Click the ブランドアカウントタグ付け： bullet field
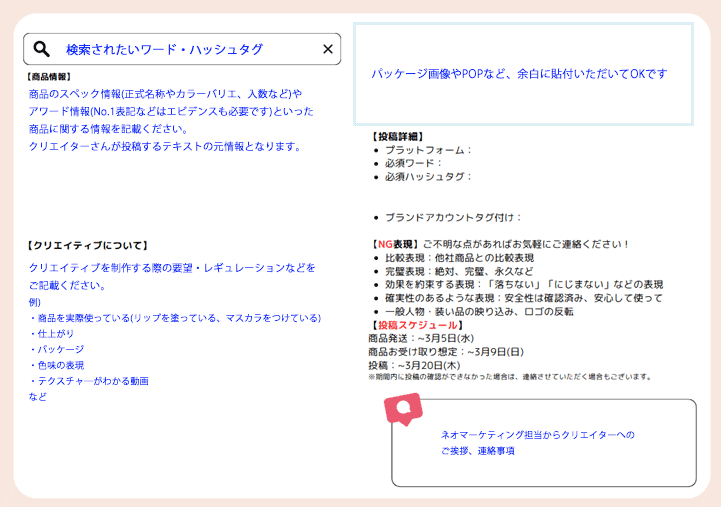 [x=454, y=217]
